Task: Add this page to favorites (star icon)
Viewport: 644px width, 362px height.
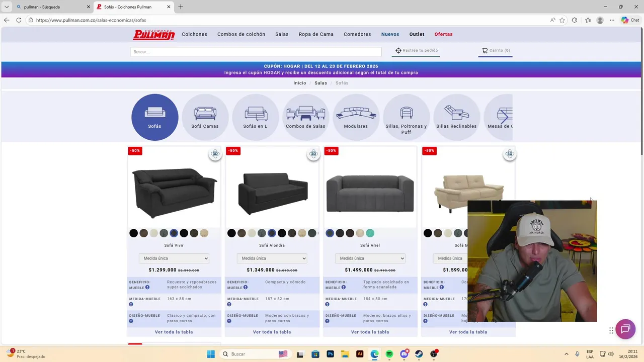Action: (562, 20)
